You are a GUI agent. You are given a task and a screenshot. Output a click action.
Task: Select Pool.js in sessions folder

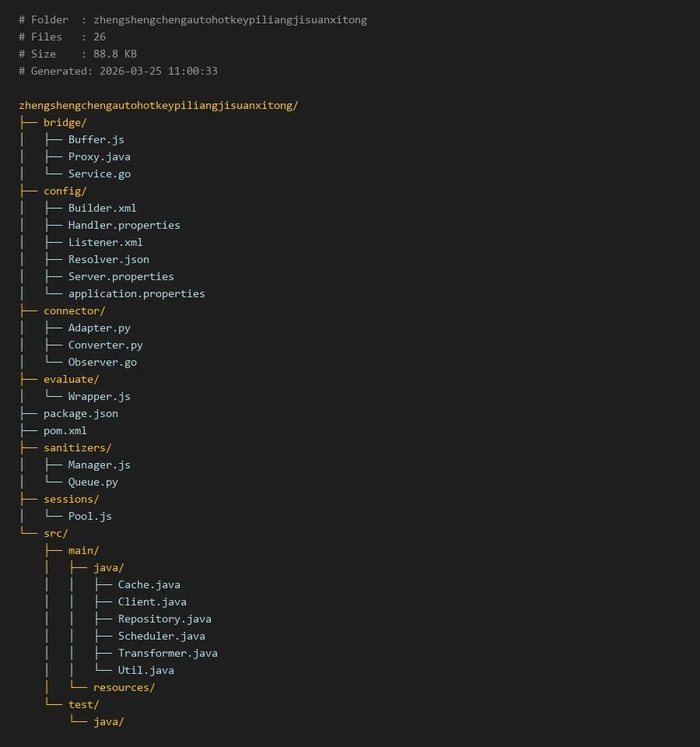[89, 516]
